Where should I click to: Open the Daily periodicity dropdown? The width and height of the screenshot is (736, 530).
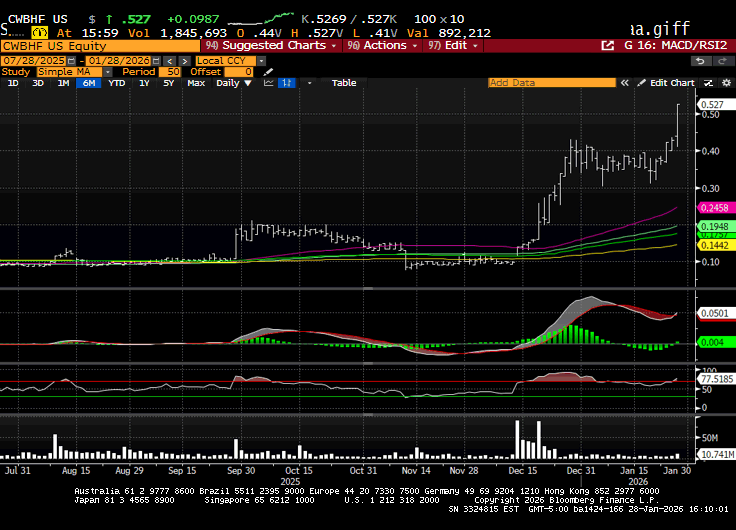234,83
